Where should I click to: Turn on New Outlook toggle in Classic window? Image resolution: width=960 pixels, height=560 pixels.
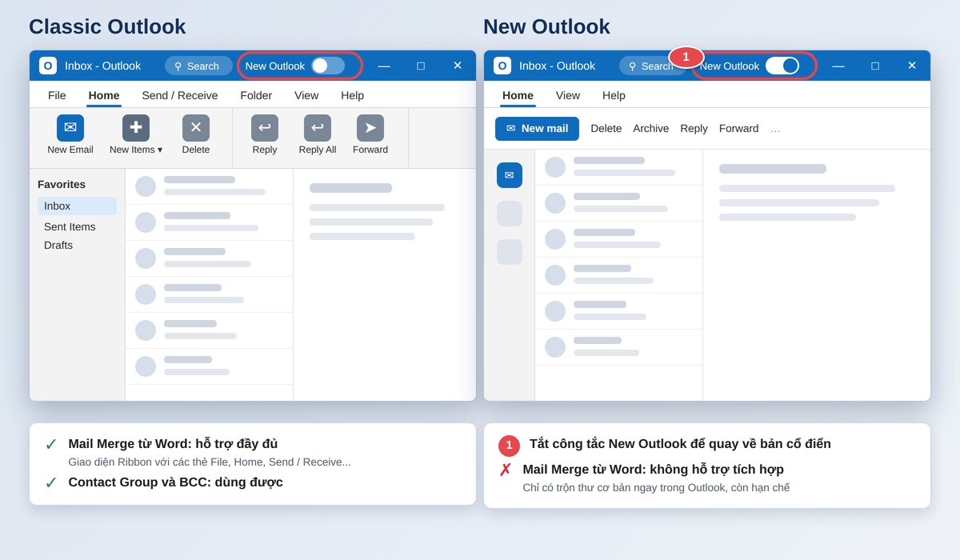328,66
